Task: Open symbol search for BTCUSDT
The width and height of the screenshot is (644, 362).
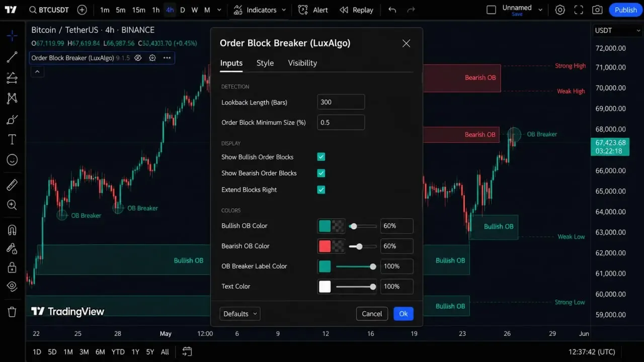Action: [49, 10]
